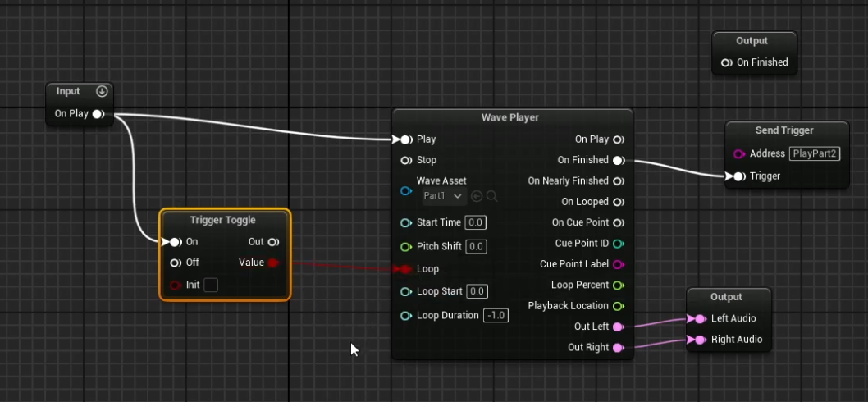The height and width of the screenshot is (402, 868).
Task: Click the Cue Point Label text
Action: point(574,264)
